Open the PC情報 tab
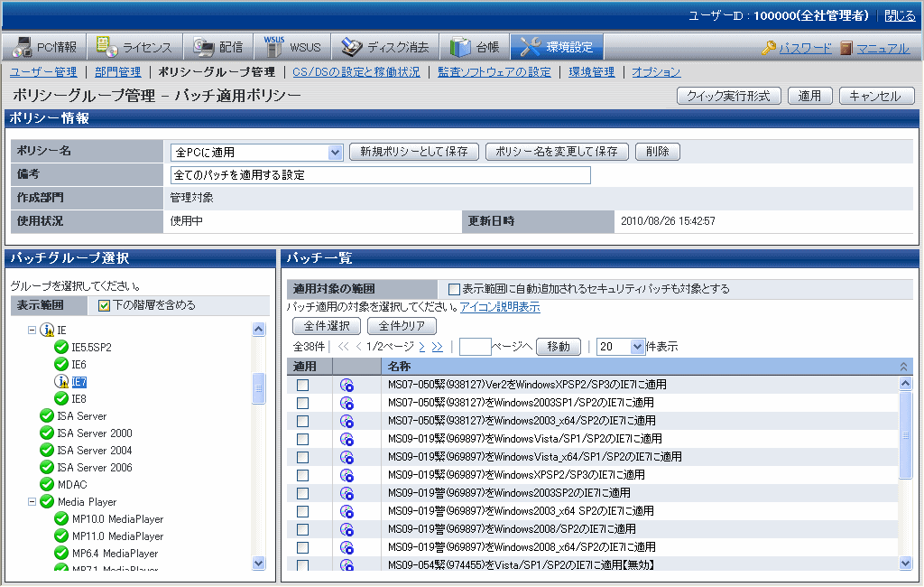 click(x=45, y=47)
